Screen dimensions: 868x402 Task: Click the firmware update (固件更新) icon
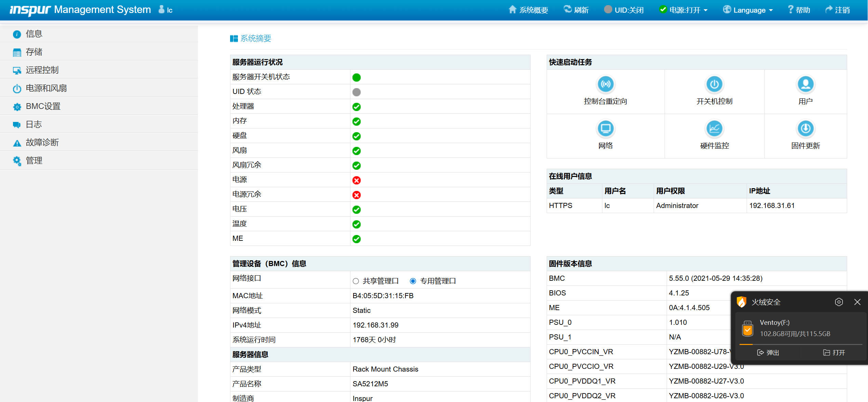click(x=805, y=129)
